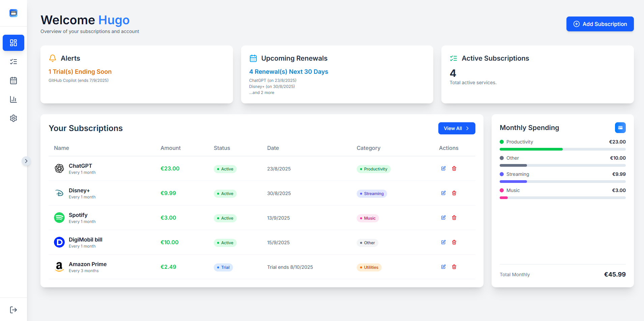Viewport: 644px width, 321px height.
Task: Click the Active status badge for ChatGPT
Action: click(225, 169)
